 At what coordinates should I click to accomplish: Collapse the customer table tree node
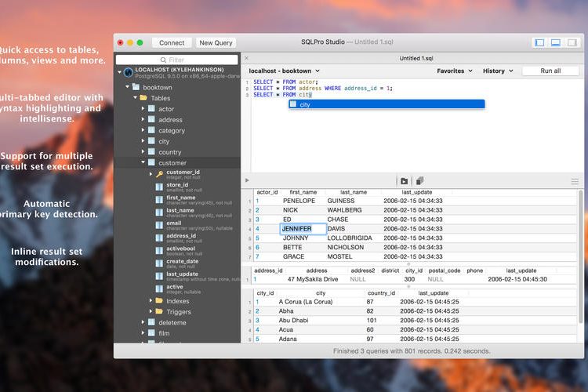tap(143, 163)
